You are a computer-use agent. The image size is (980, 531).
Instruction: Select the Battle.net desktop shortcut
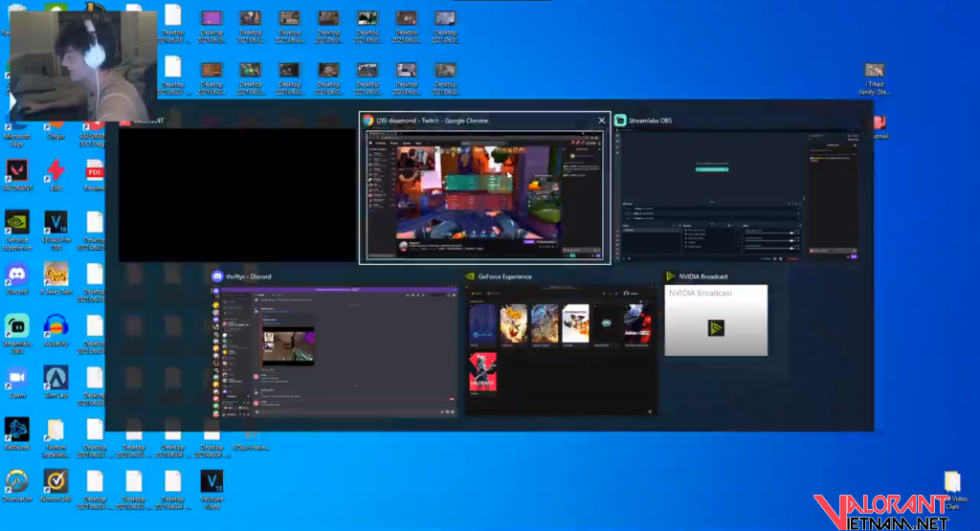pyautogui.click(x=16, y=430)
